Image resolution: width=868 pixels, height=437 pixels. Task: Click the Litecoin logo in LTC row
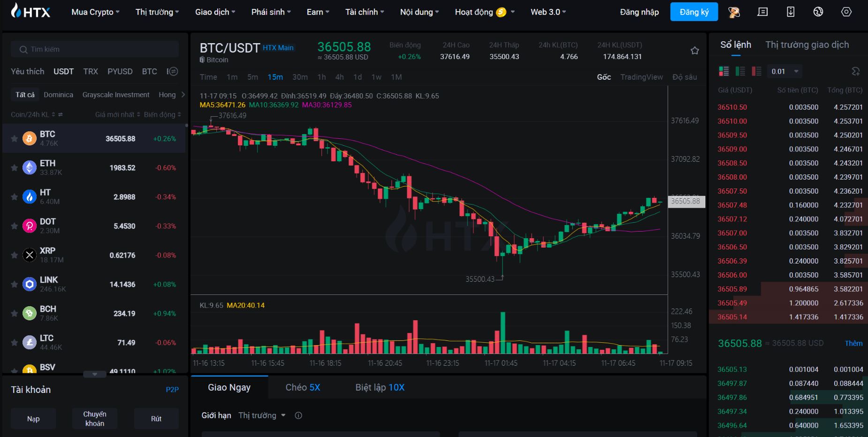(x=30, y=342)
